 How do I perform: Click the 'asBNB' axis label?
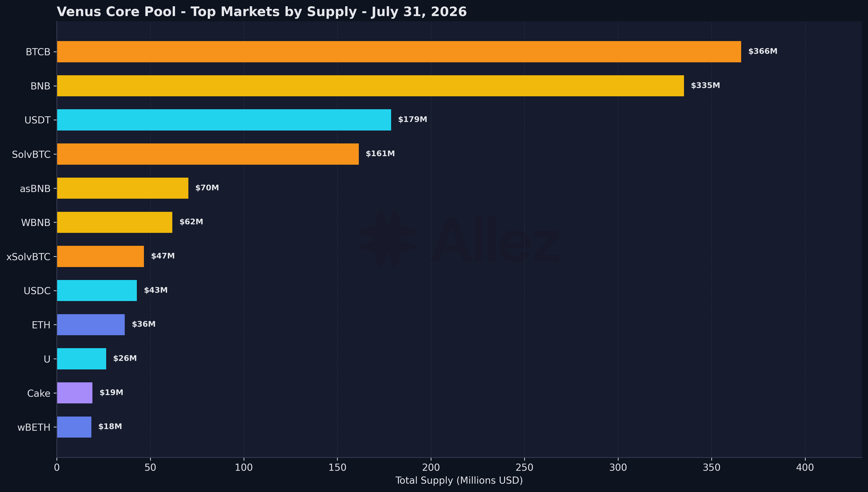35,188
